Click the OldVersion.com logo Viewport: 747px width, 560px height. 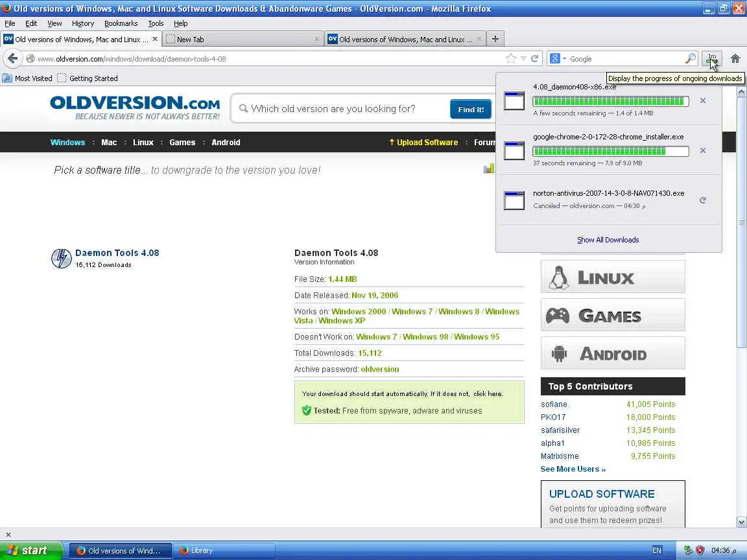[x=135, y=108]
